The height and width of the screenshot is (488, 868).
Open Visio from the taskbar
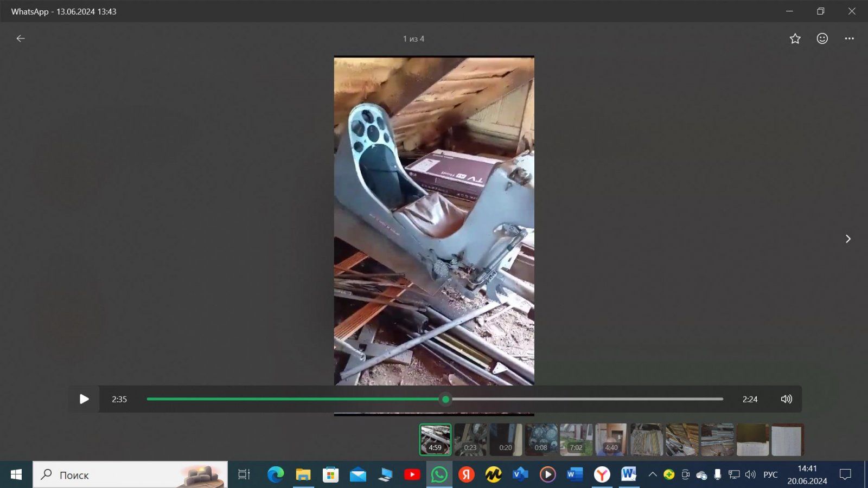pyautogui.click(x=520, y=474)
